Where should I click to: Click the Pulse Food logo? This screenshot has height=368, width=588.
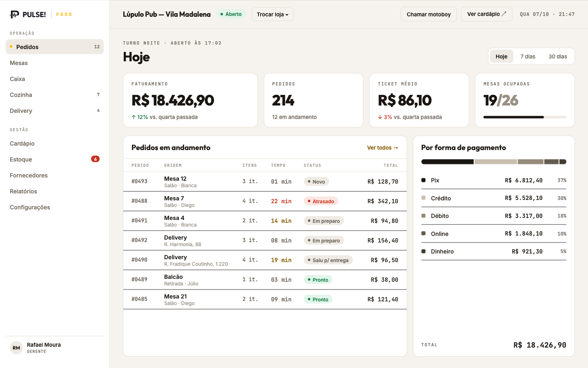tap(41, 14)
